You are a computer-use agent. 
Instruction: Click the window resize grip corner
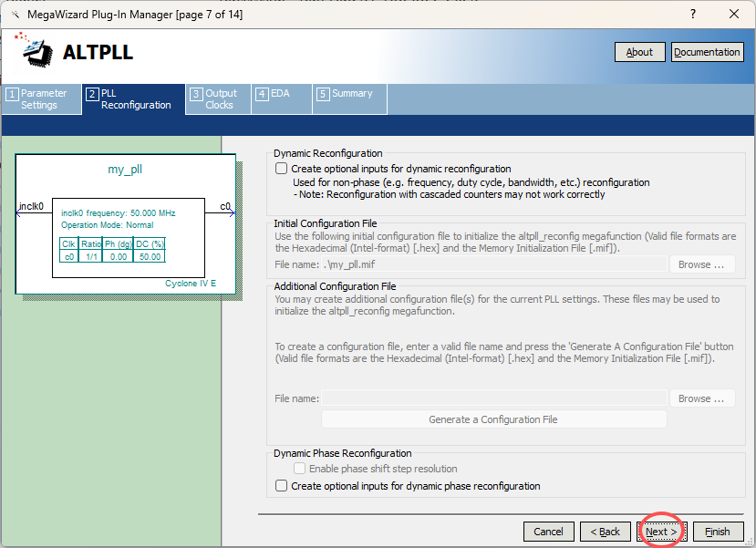pos(749,541)
